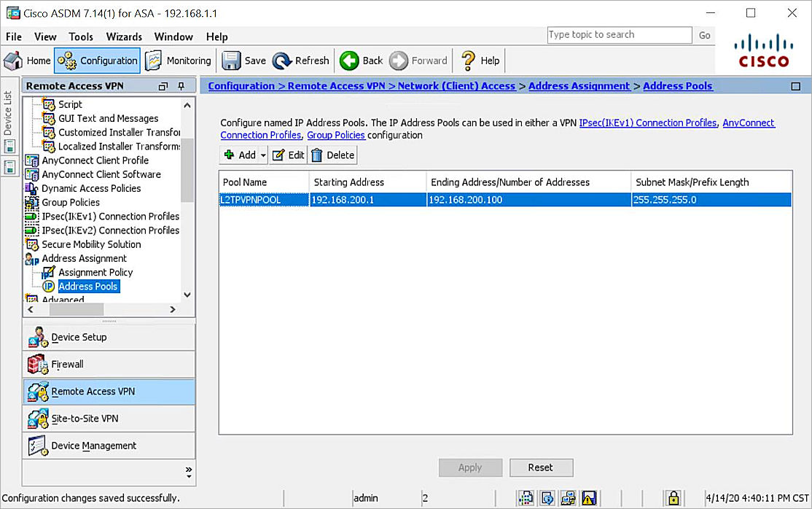812x509 pixels.
Task: Open the Forward navigation icon
Action: coord(418,61)
